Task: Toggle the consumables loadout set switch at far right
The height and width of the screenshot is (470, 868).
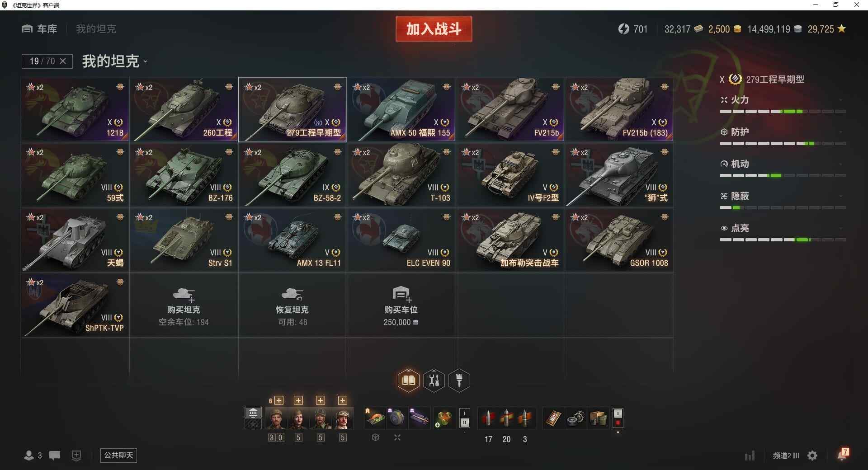Action: coord(618,418)
